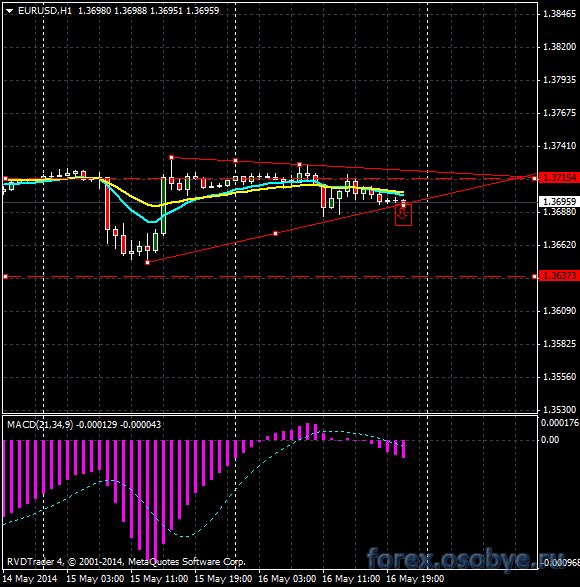Click the 1.38200 price scale label
Screen dimensions: 580x587
tap(559, 47)
